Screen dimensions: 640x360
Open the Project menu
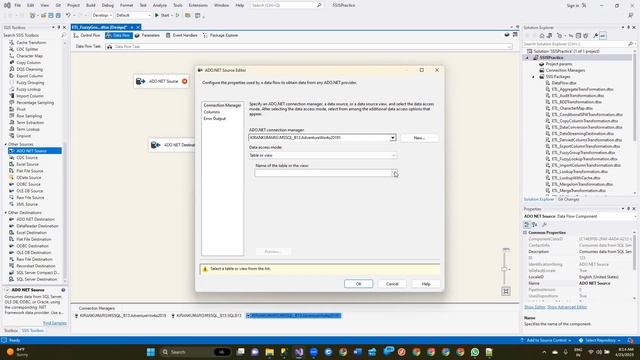point(73,5)
